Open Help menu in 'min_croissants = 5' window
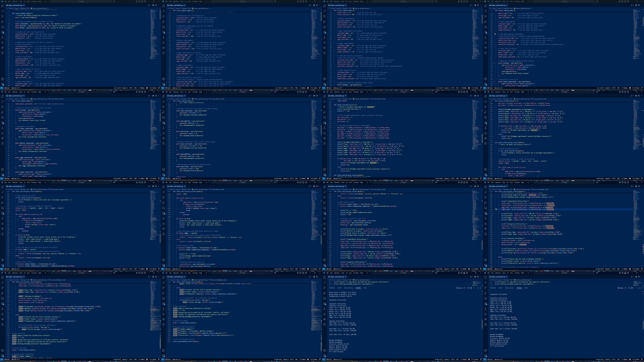The height and width of the screenshot is (362, 644). (361, 92)
